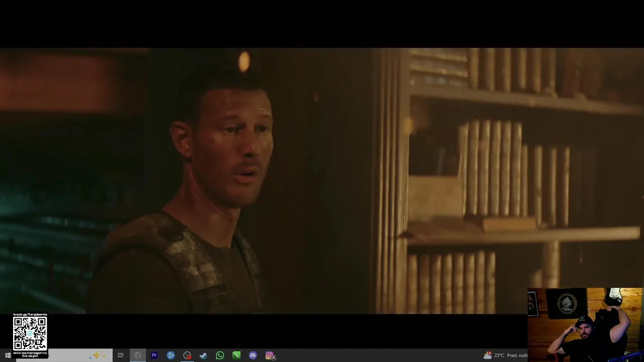Launch Steam from the taskbar
The width and height of the screenshot is (644, 362).
pos(203,355)
